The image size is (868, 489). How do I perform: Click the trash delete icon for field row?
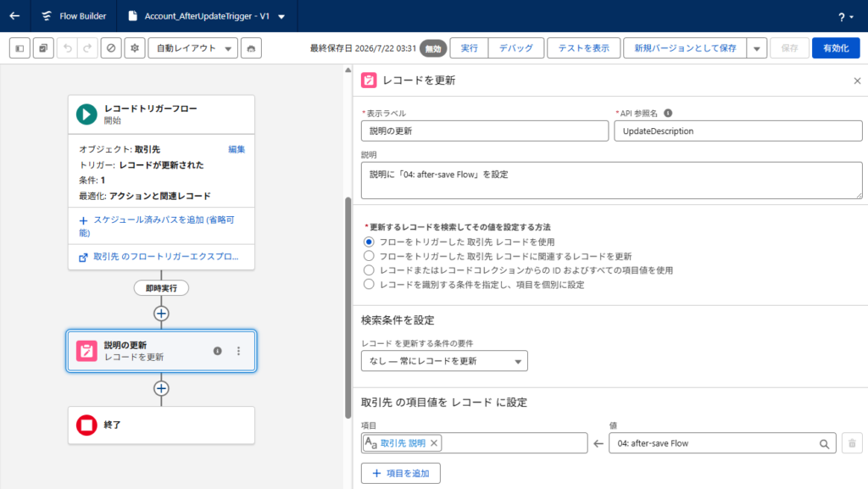click(x=852, y=443)
